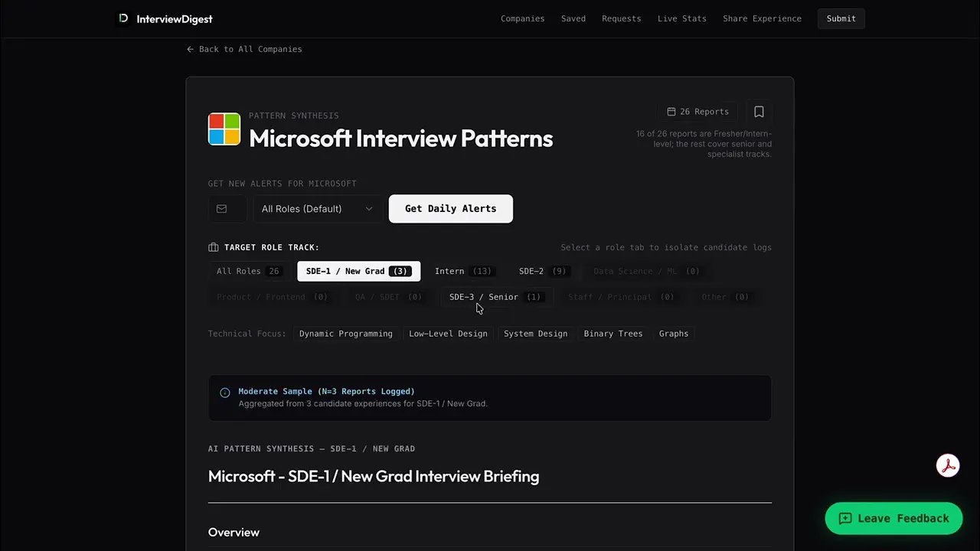Click the 26 Reports badge
This screenshot has width=980, height=551.
(x=697, y=112)
